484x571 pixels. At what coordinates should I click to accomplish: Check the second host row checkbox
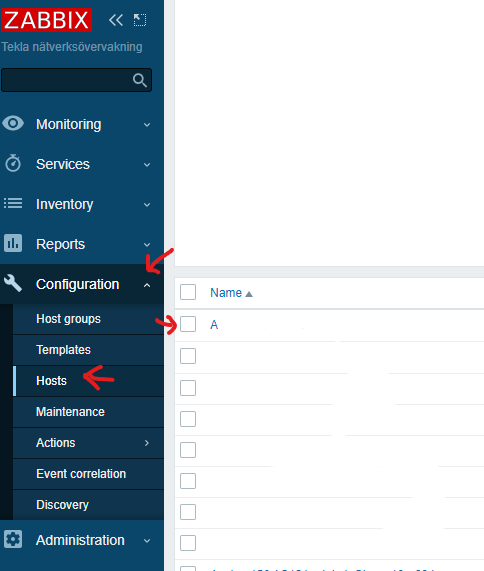coord(188,356)
